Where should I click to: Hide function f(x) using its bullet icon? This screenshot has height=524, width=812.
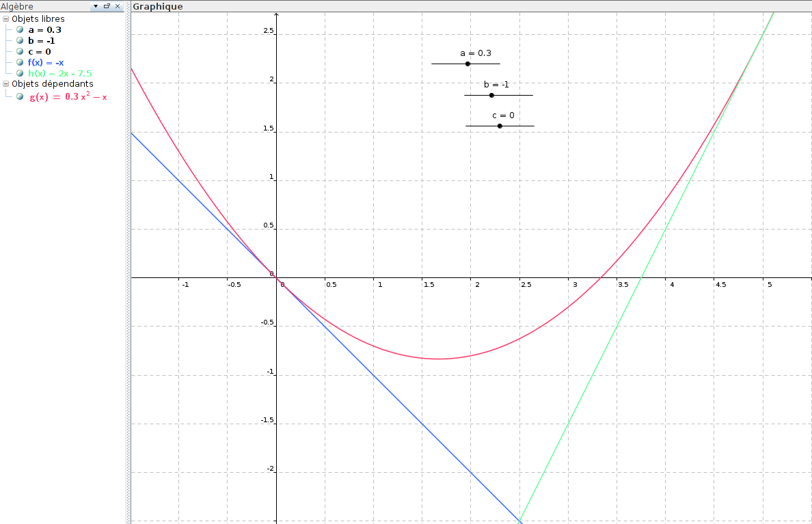(21, 63)
